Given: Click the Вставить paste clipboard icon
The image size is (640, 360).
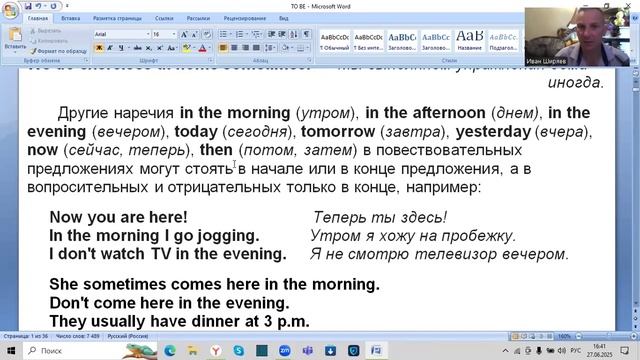Looking at the screenshot, I should tap(15, 35).
